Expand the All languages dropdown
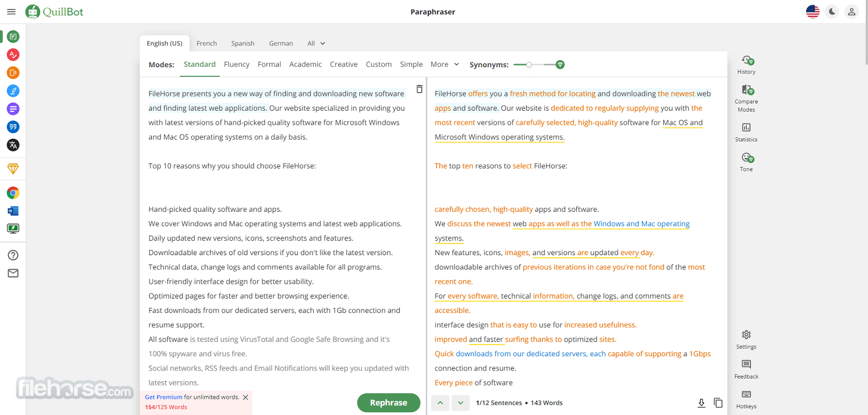 pos(317,43)
